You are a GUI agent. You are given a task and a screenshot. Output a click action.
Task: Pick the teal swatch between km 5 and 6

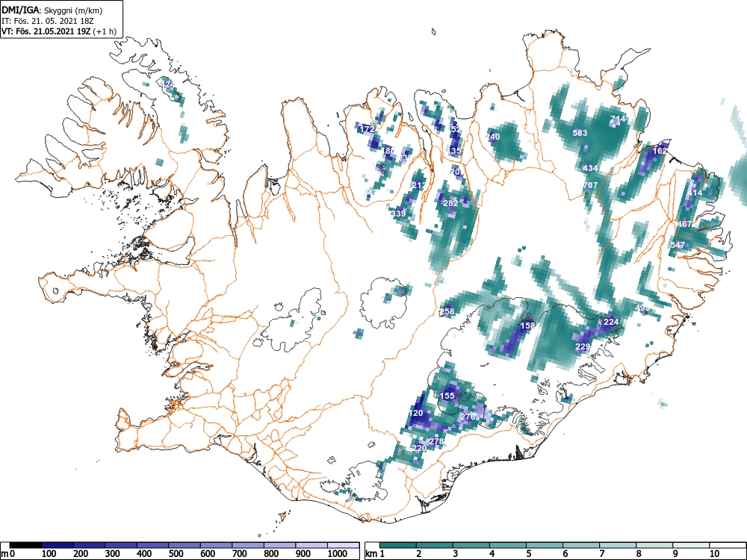pyautogui.click(x=545, y=545)
